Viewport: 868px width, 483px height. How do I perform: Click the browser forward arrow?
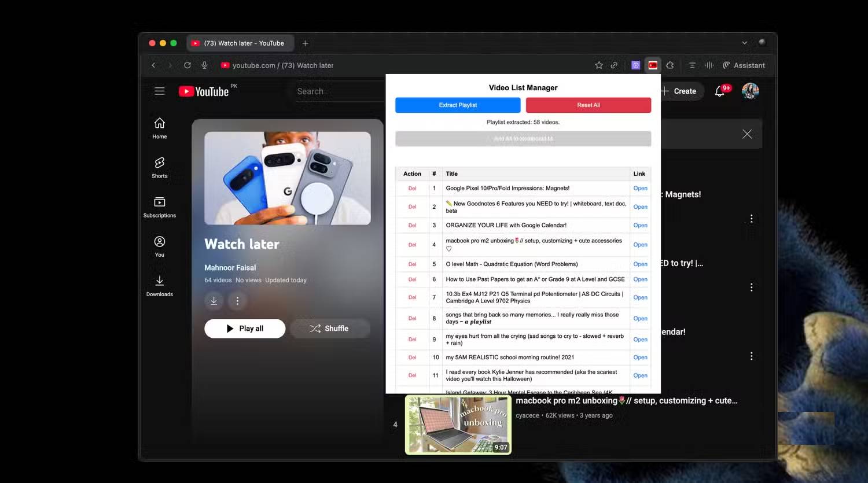tap(170, 65)
